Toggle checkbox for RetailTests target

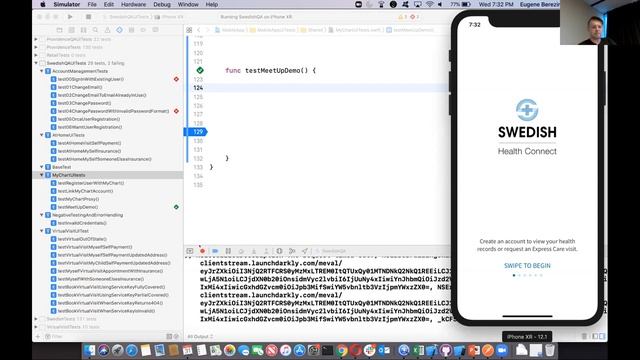click(x=42, y=55)
